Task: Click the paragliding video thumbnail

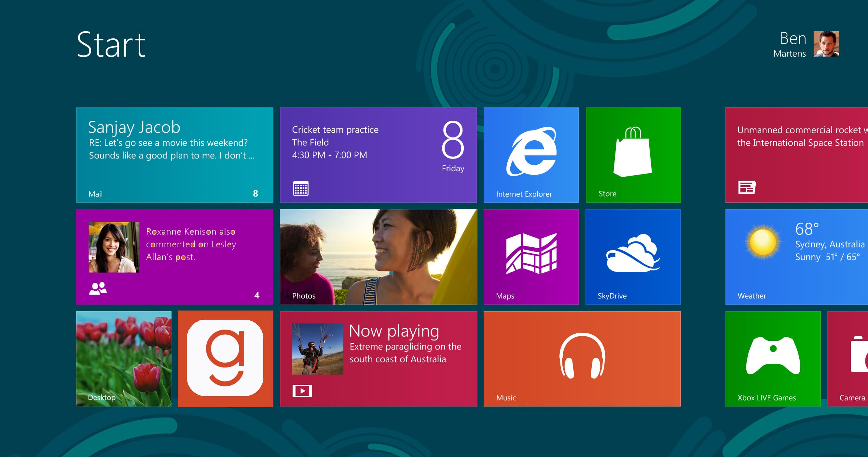Action: [318, 349]
